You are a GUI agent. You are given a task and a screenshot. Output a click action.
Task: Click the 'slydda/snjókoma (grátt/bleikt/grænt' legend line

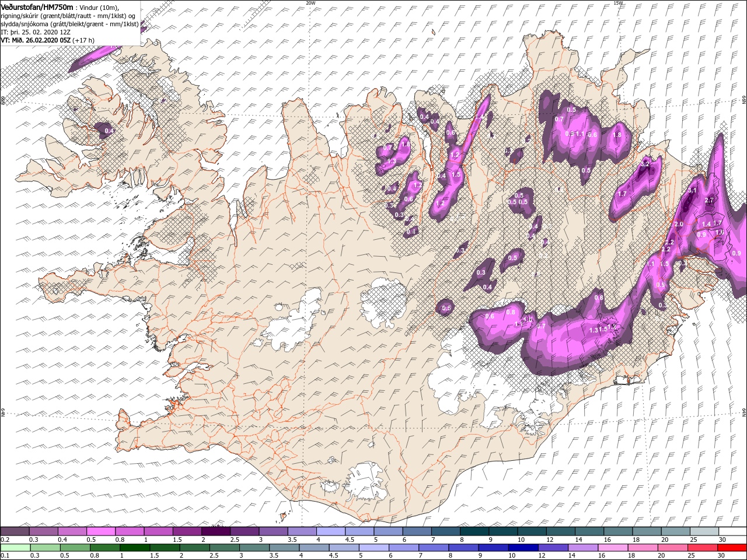pos(69,24)
